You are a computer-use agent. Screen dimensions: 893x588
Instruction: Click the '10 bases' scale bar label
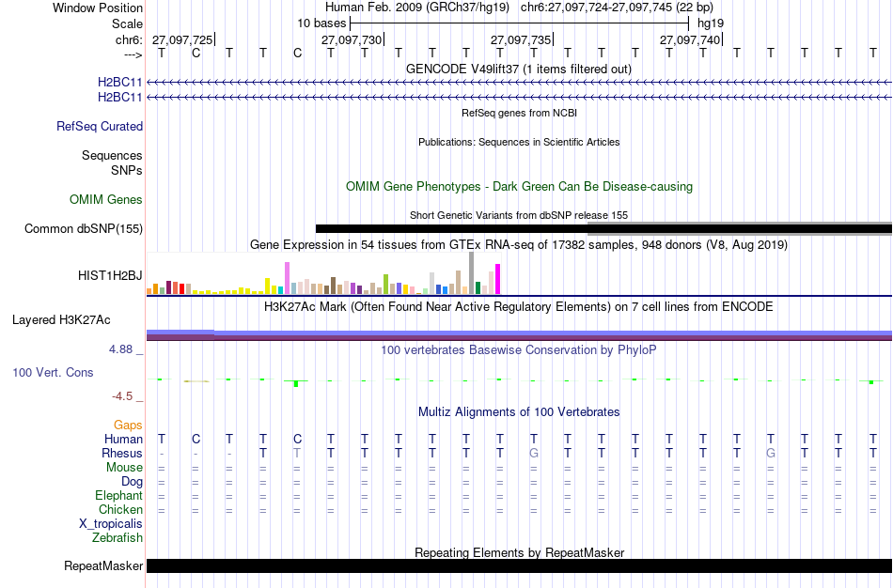tap(321, 23)
